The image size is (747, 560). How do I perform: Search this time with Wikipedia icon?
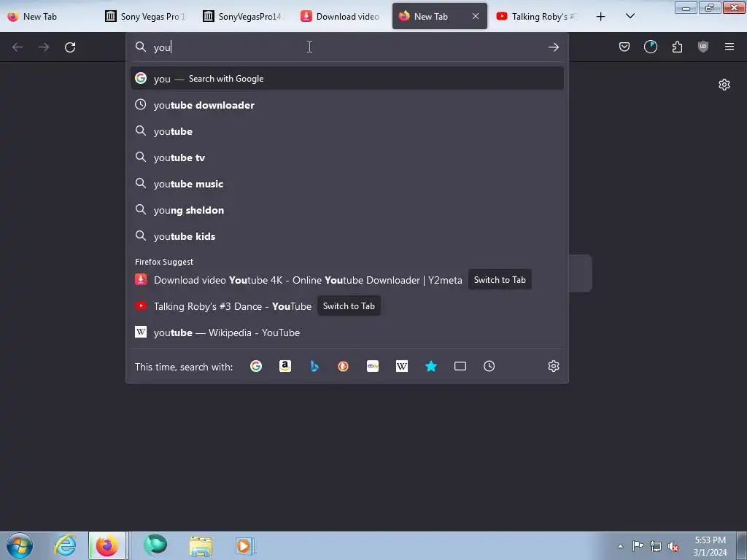[402, 366]
